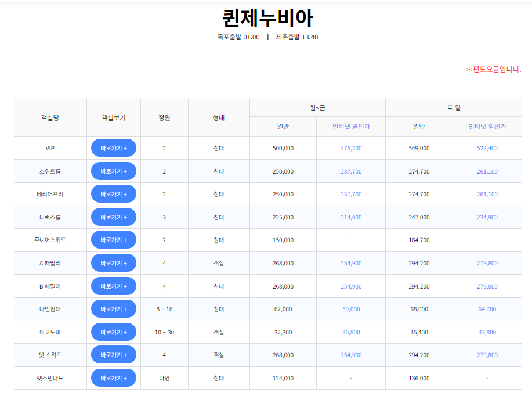Select the 인터넷 할인가 weekday subheader
The height and width of the screenshot is (396, 532).
pyautogui.click(x=350, y=126)
